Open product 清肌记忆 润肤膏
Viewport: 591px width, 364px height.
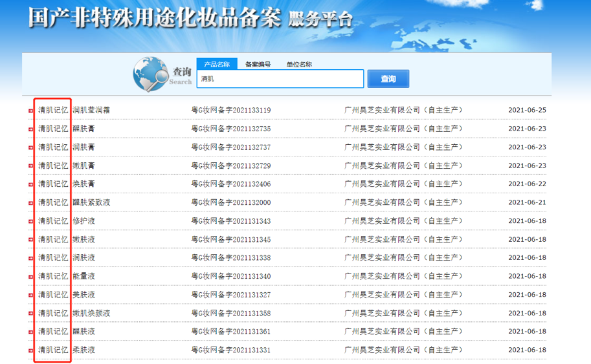click(66, 147)
